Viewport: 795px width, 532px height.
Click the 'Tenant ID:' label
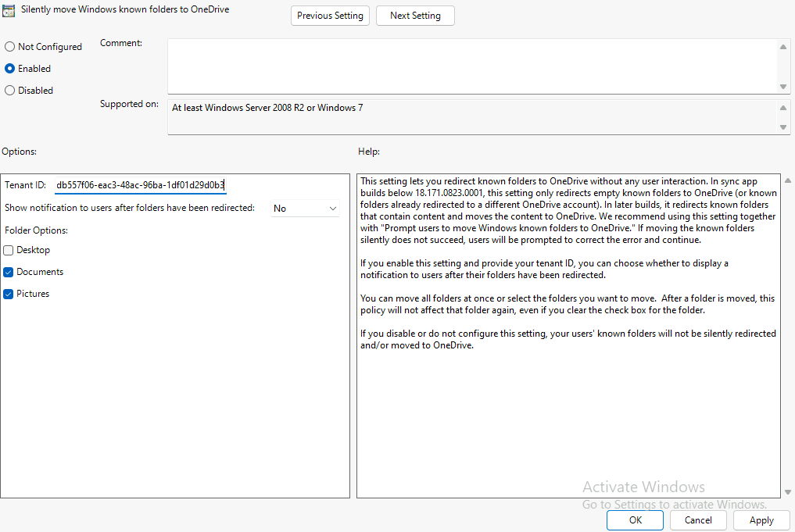(25, 185)
